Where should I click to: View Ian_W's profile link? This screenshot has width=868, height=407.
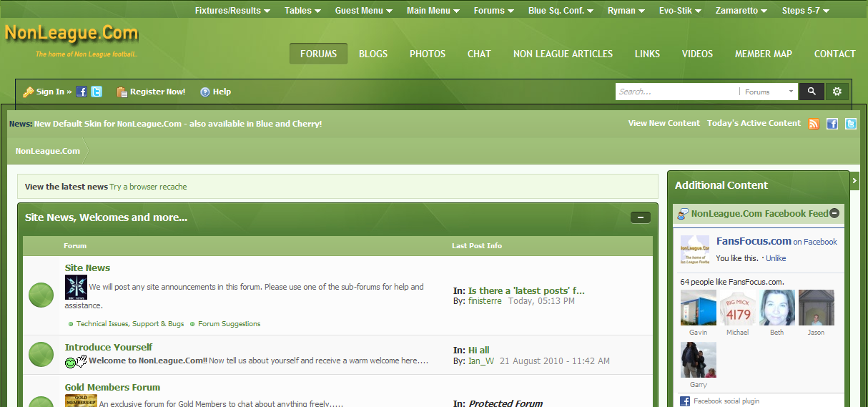coord(480,361)
